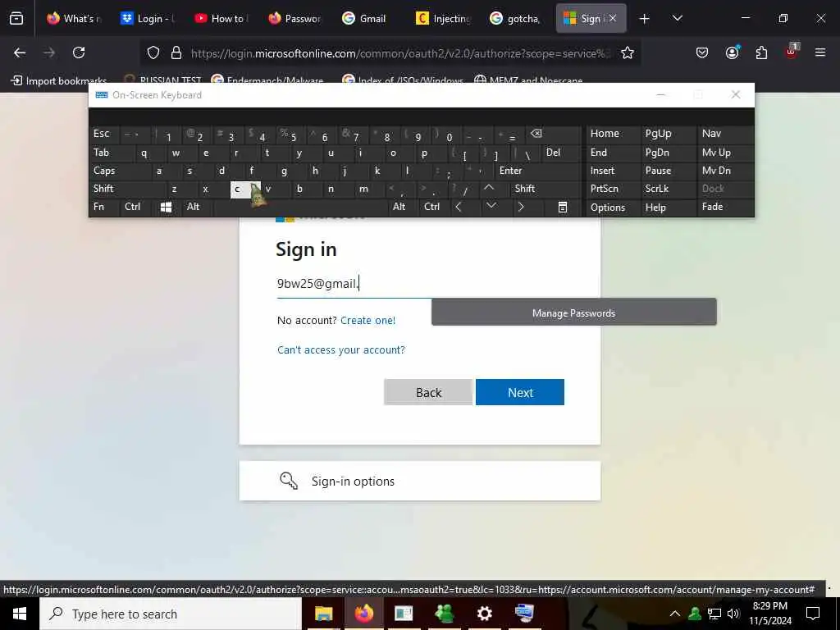Click the Firefox back arrow

click(x=20, y=52)
